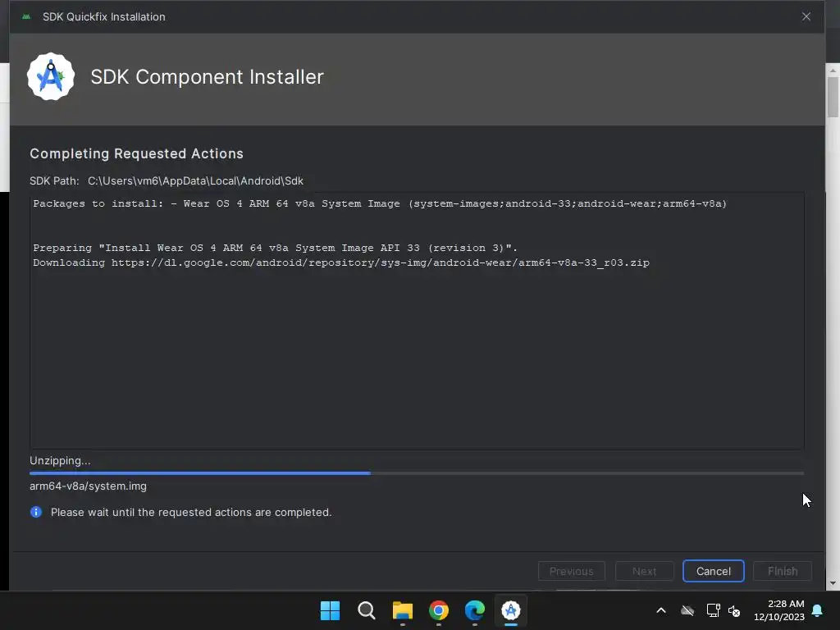Click the Android Studio logo in header
This screenshot has width=840, height=630.
pos(51,76)
